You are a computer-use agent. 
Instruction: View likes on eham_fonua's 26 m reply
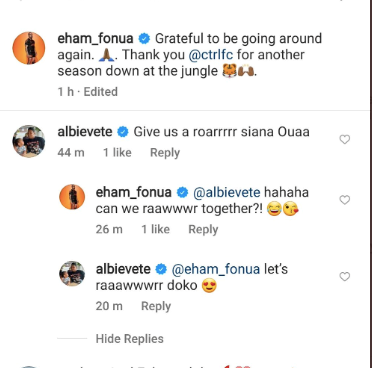(x=156, y=229)
